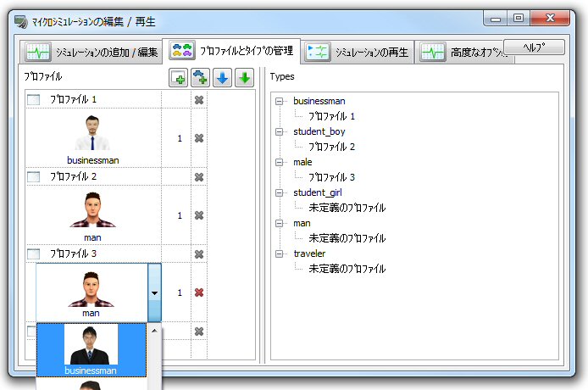Select the businessman type in tree
This screenshot has width=588, height=390.
pyautogui.click(x=319, y=101)
